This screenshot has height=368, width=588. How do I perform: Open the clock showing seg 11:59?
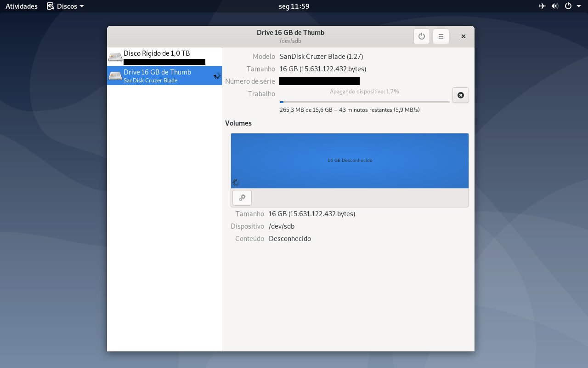click(294, 6)
